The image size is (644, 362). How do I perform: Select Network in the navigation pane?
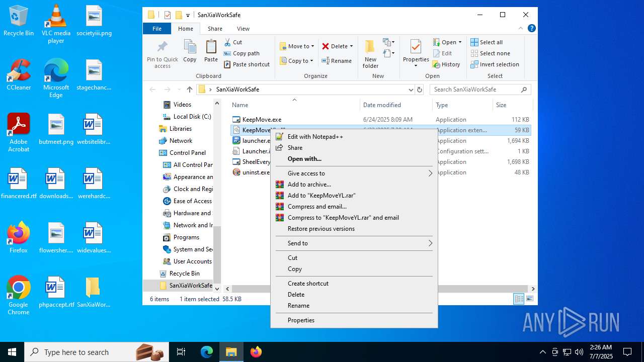click(x=181, y=141)
